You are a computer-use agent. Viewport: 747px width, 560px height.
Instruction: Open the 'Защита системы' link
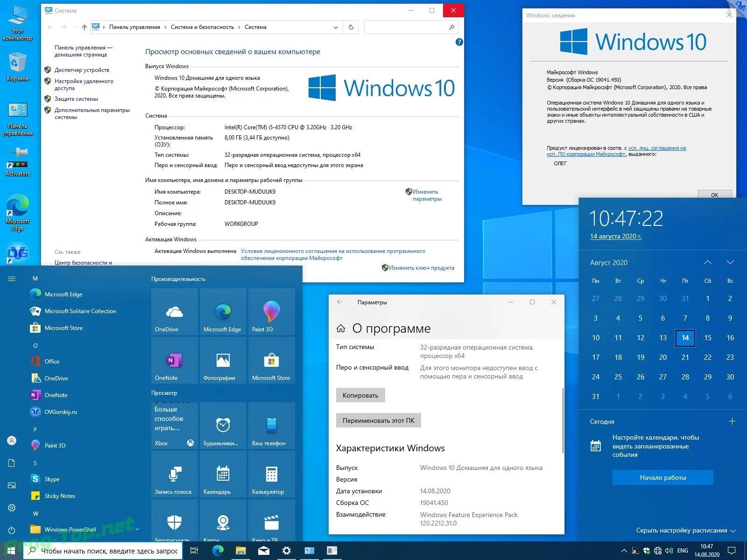[x=76, y=99]
